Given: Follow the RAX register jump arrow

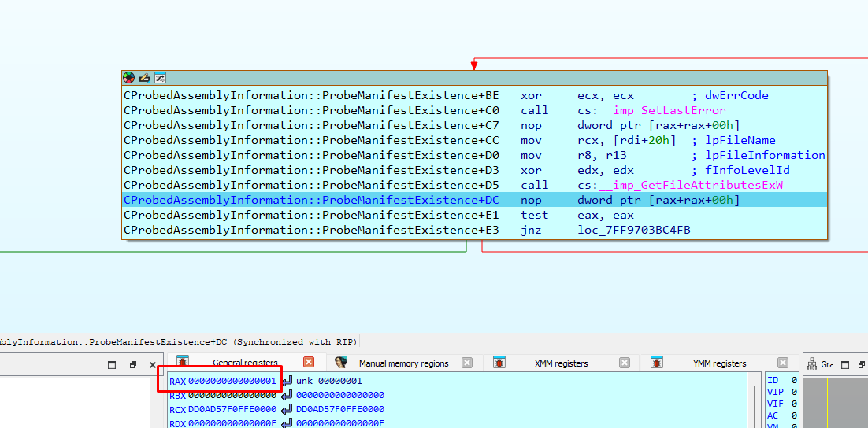Looking at the screenshot, I should [287, 381].
